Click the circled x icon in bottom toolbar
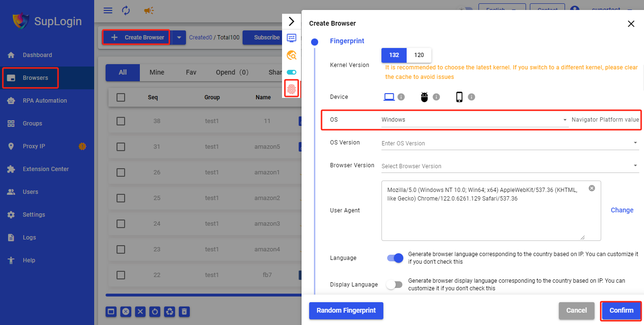This screenshot has height=325, width=644. pyautogui.click(x=126, y=312)
